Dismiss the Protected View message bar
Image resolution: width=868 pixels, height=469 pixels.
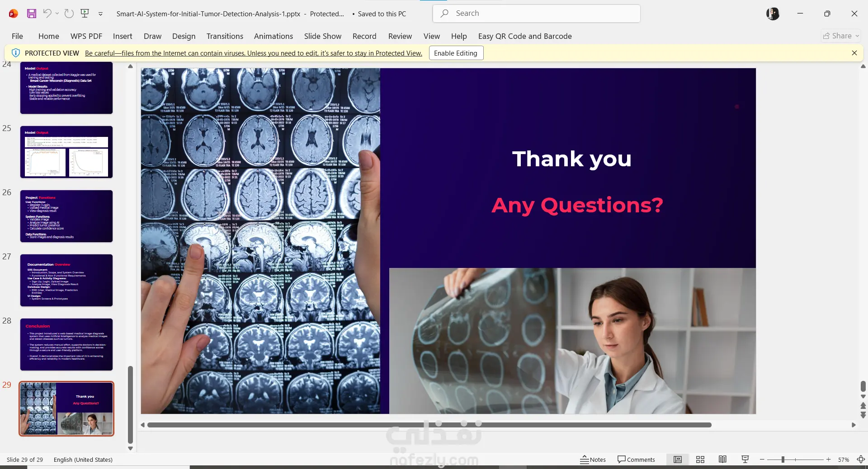pyautogui.click(x=854, y=53)
